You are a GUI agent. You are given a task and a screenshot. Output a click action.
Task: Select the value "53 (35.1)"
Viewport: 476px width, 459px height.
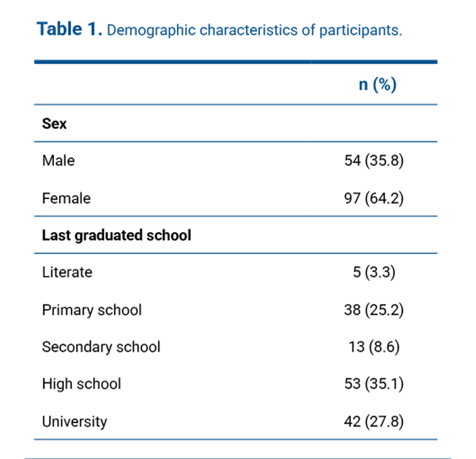(374, 384)
